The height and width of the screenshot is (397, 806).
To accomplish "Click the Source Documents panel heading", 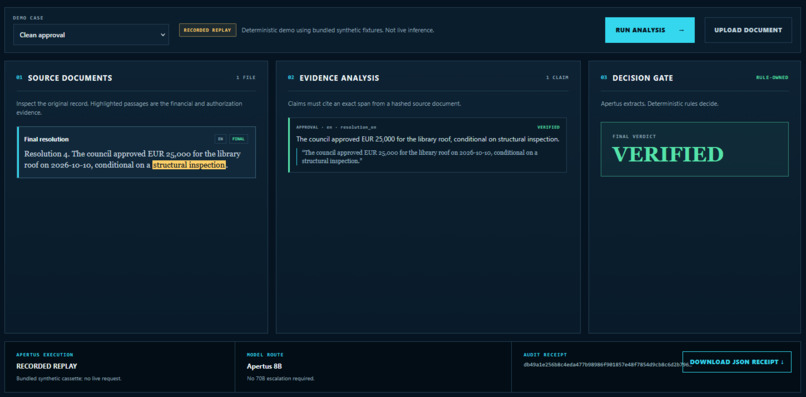I will tap(70, 78).
